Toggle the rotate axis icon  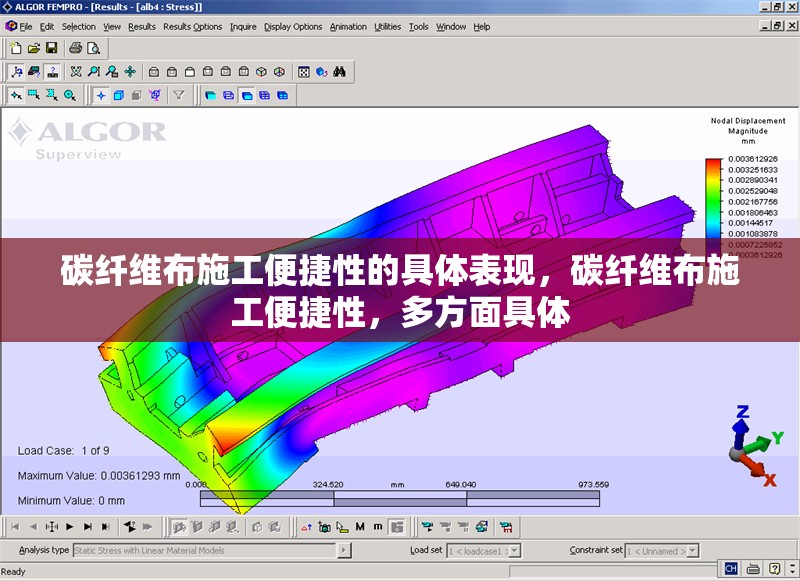coord(16,72)
